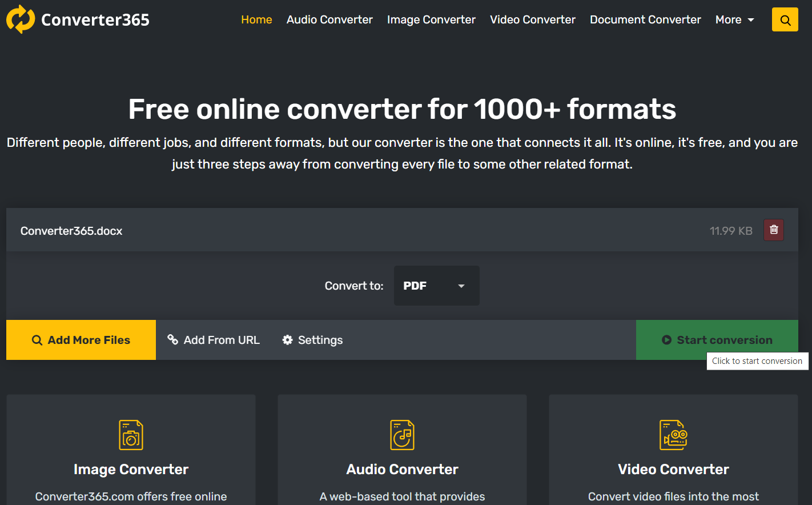Open the PDF format dropdown
Screen dimensions: 812x505
(x=436, y=286)
